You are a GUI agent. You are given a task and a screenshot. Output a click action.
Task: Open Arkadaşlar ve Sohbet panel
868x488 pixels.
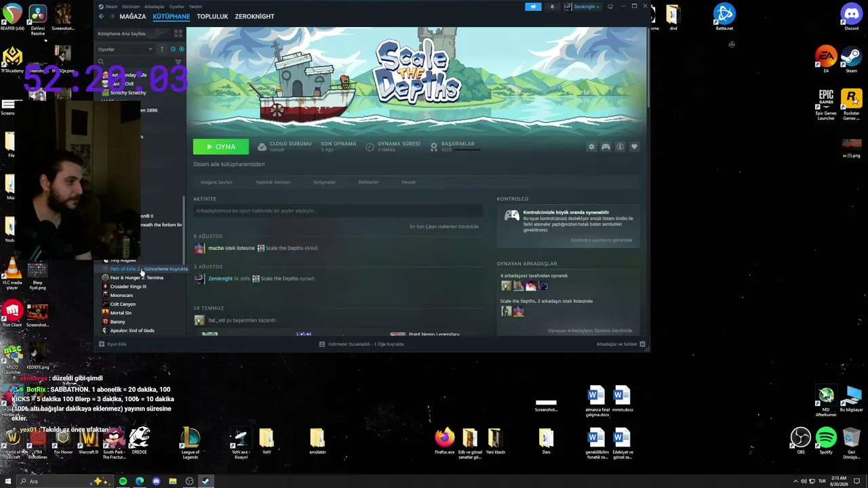click(x=620, y=344)
